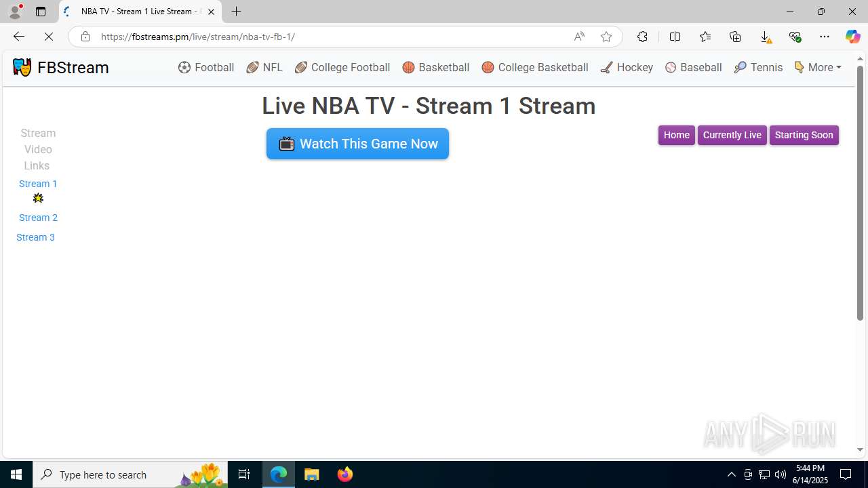This screenshot has height=488, width=868.
Task: Open notification center icon
Action: (x=846, y=474)
